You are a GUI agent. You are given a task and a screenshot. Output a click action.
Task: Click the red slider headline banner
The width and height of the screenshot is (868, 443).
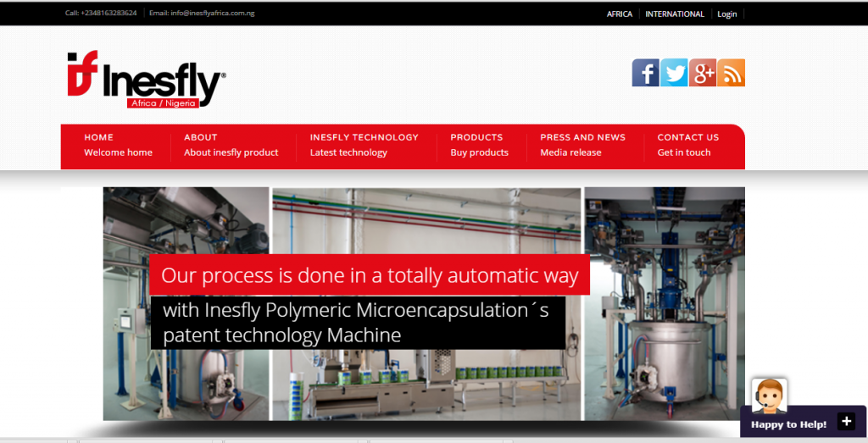(x=369, y=275)
